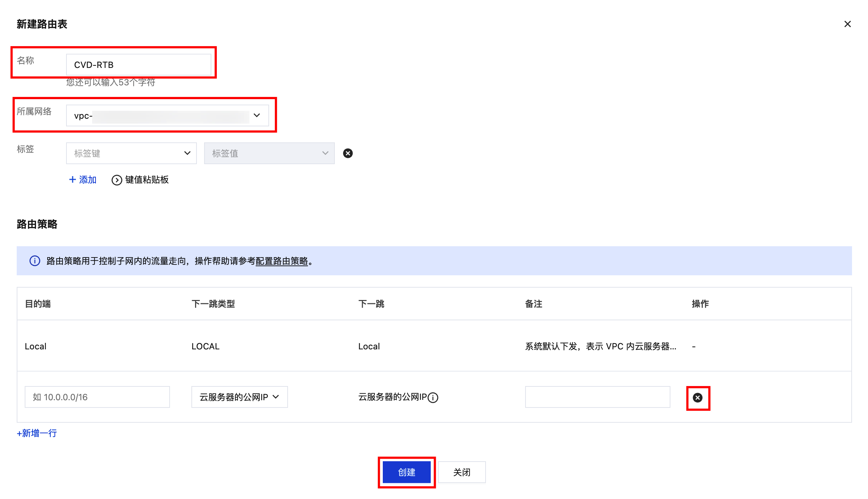Image resolution: width=868 pixels, height=499 pixels.
Task: Delete the route policy row
Action: (x=697, y=398)
